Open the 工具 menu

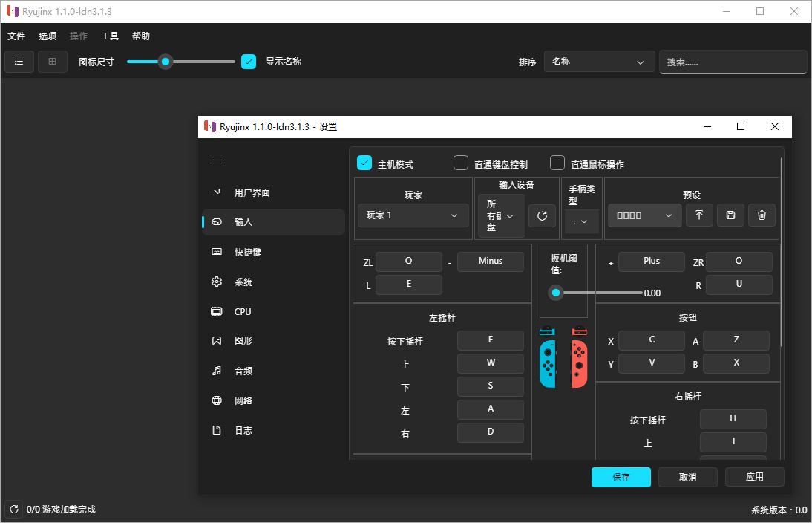109,36
